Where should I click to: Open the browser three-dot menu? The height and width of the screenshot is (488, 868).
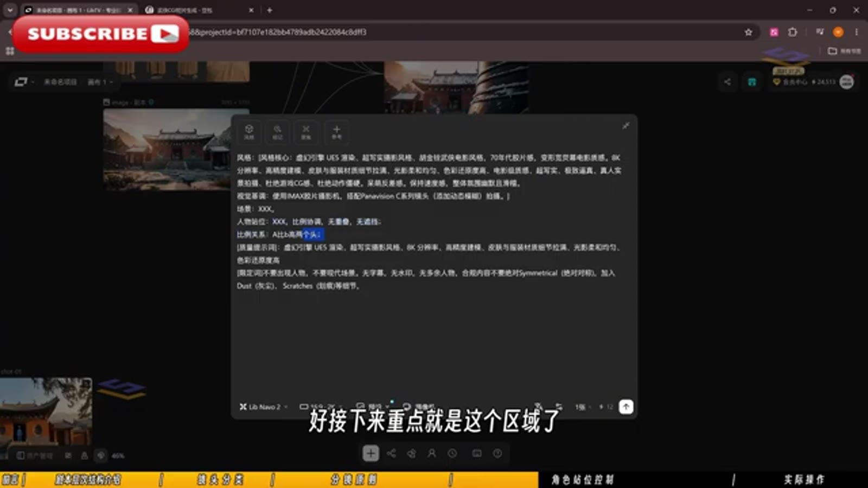(857, 32)
